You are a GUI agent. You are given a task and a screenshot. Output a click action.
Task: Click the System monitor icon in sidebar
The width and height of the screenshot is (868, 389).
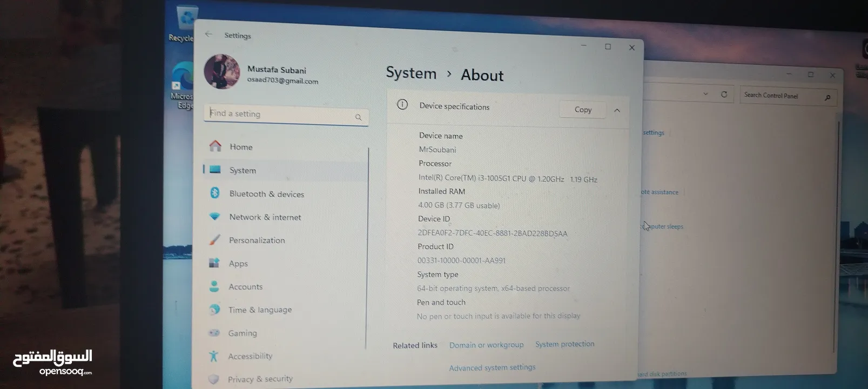coord(215,170)
